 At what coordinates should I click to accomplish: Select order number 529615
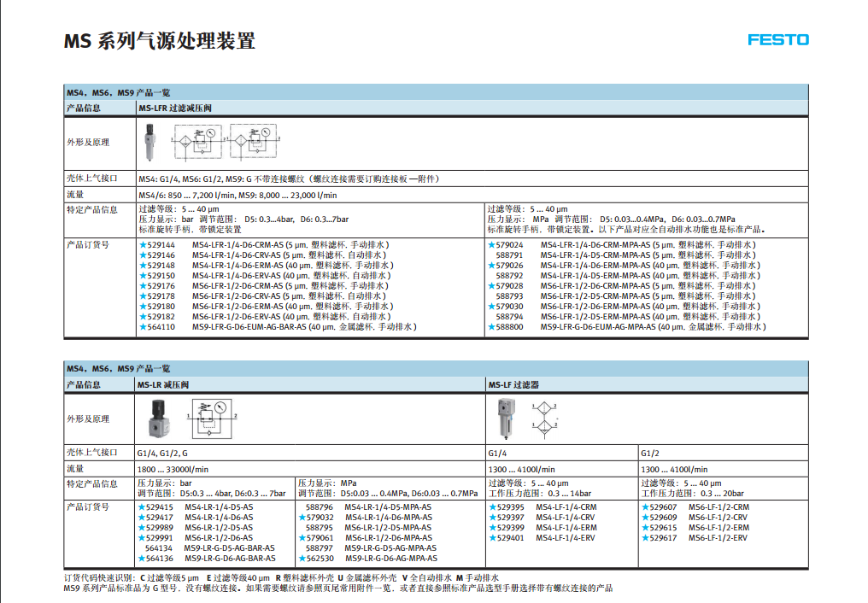click(663, 528)
